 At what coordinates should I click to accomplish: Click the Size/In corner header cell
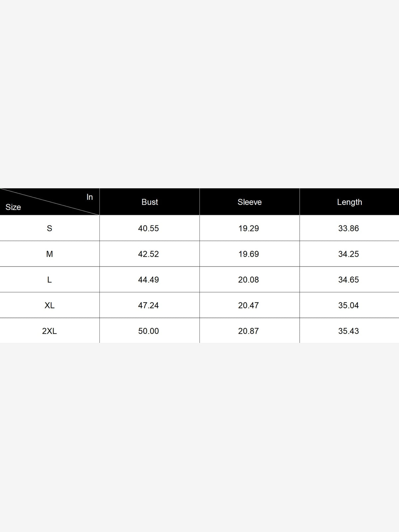50,202
